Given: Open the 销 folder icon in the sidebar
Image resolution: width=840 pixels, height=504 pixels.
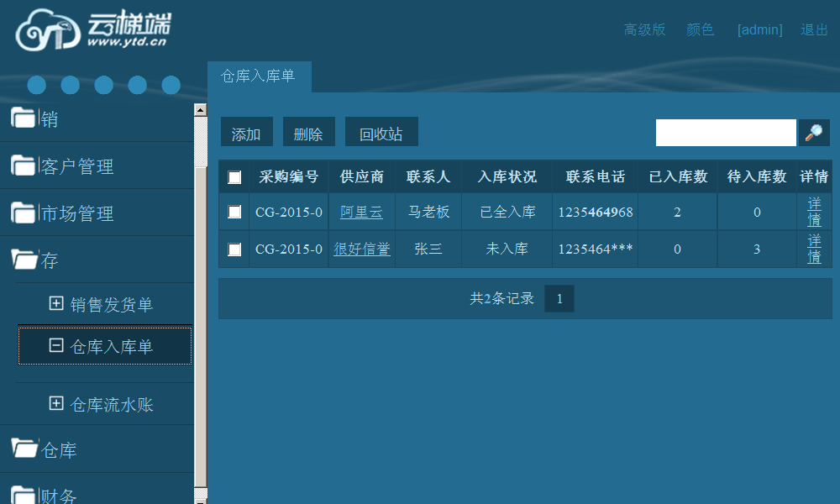Looking at the screenshot, I should (23, 118).
